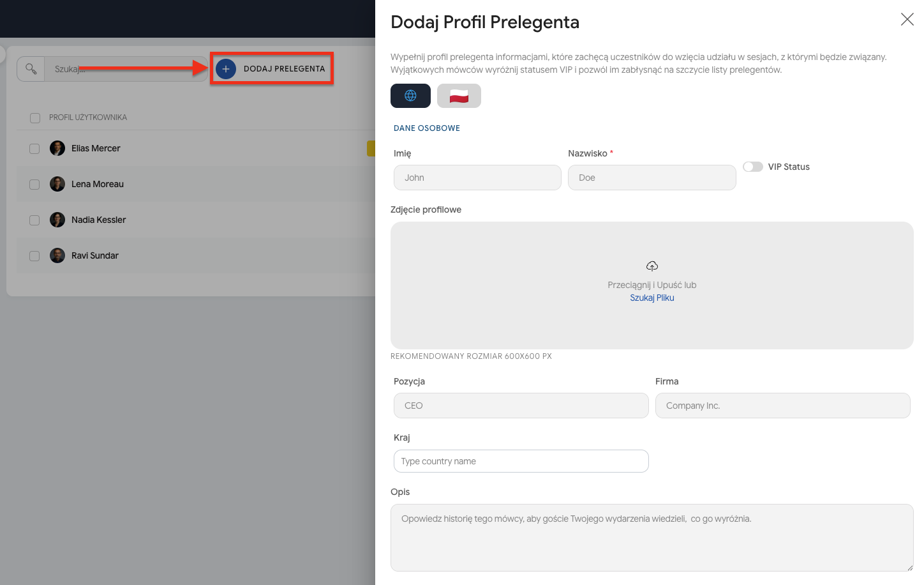Image resolution: width=924 pixels, height=585 pixels.
Task: Click the plus icon beside Dodaj Prelegenta
Action: pyautogui.click(x=226, y=69)
